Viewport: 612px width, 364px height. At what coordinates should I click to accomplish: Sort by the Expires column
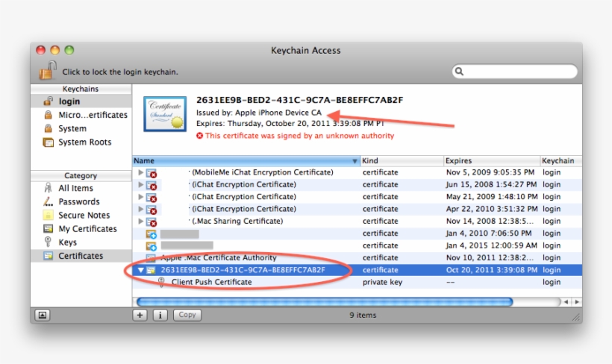click(x=492, y=160)
